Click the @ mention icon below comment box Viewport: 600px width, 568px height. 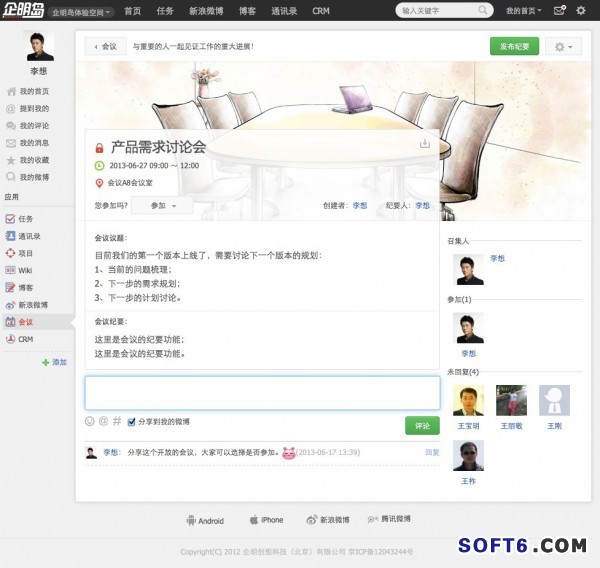103,421
